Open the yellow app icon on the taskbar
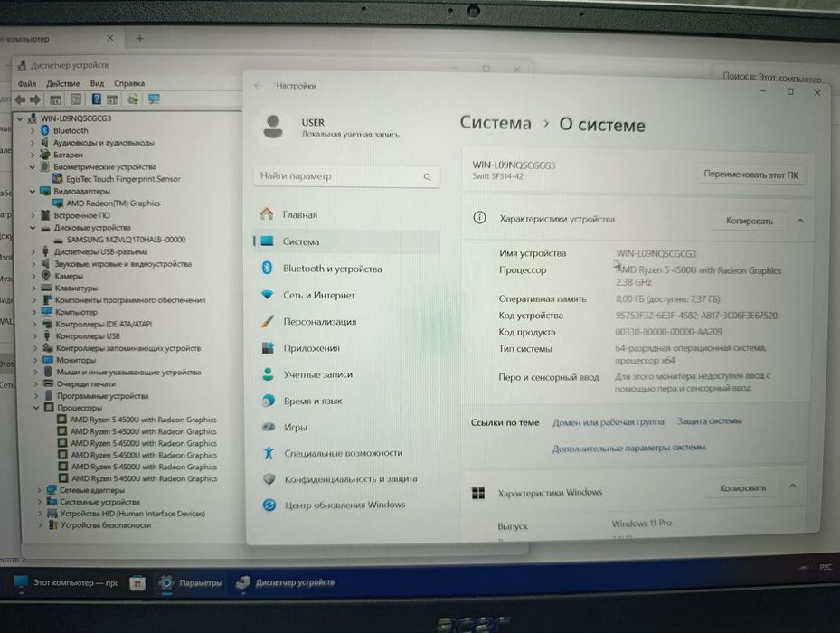Image resolution: width=840 pixels, height=633 pixels. 137,583
